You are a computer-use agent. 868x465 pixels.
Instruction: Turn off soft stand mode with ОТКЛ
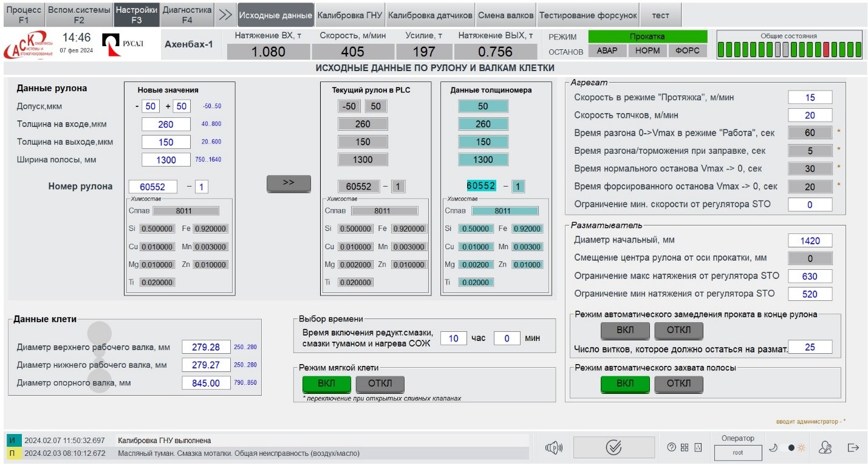[x=380, y=384]
